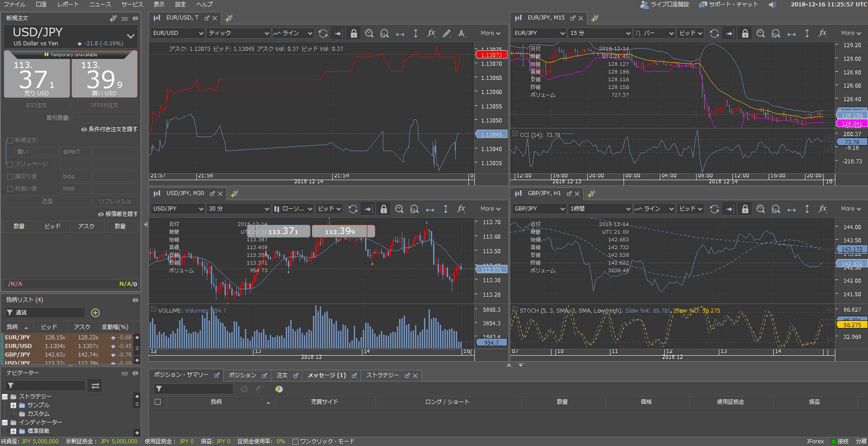Open the レポート menu
The width and height of the screenshot is (868, 446).
pos(68,5)
